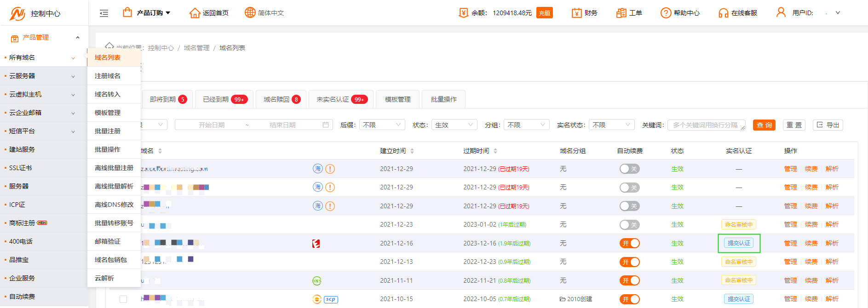The image size is (868, 308).
Task: Click the home icon to return to homepage
Action: click(195, 13)
